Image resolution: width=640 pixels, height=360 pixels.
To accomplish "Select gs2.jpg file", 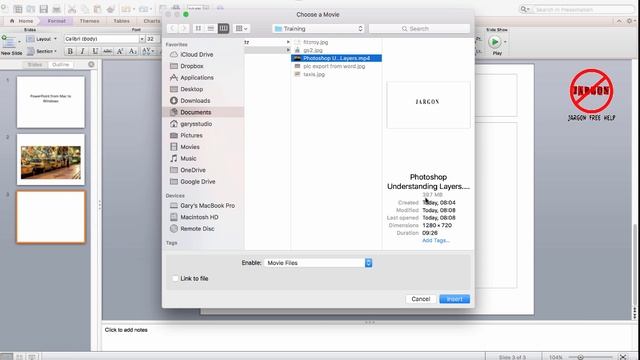I will pyautogui.click(x=313, y=50).
